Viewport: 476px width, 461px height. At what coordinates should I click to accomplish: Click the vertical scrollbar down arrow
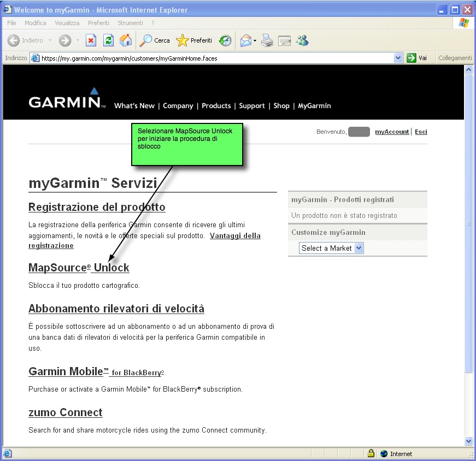tap(468, 441)
